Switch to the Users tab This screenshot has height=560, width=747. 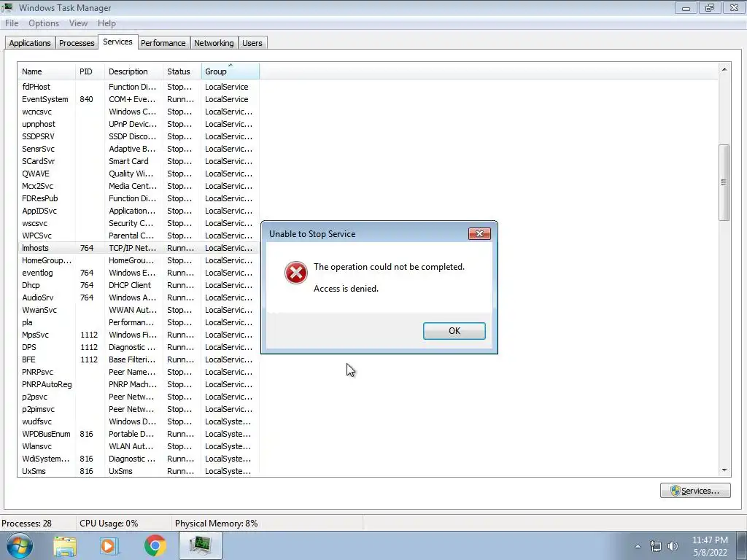pyautogui.click(x=252, y=43)
